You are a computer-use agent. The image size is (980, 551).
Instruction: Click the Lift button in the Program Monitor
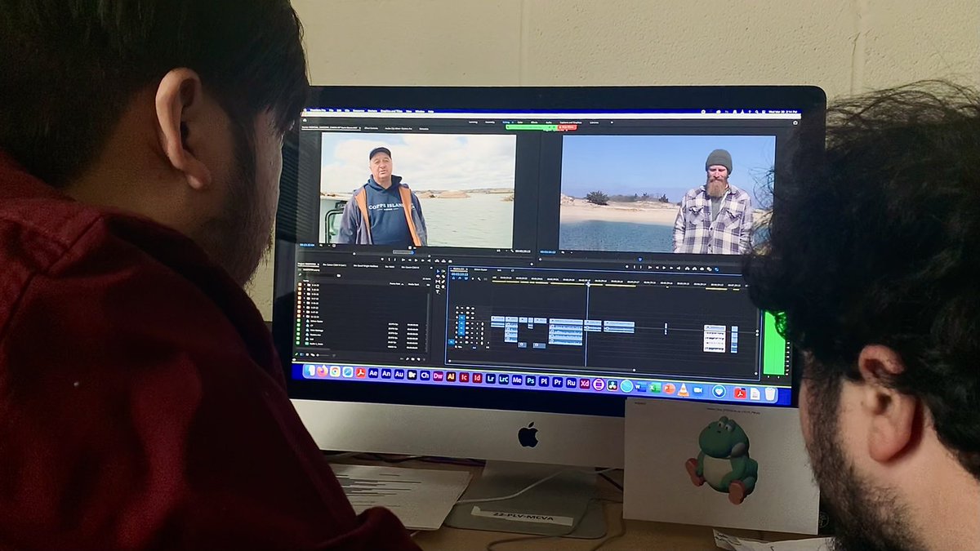[x=686, y=266]
